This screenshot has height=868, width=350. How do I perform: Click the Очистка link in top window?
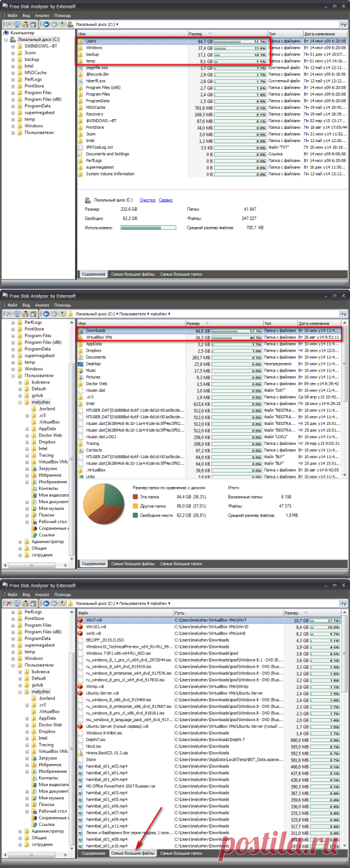pos(148,199)
